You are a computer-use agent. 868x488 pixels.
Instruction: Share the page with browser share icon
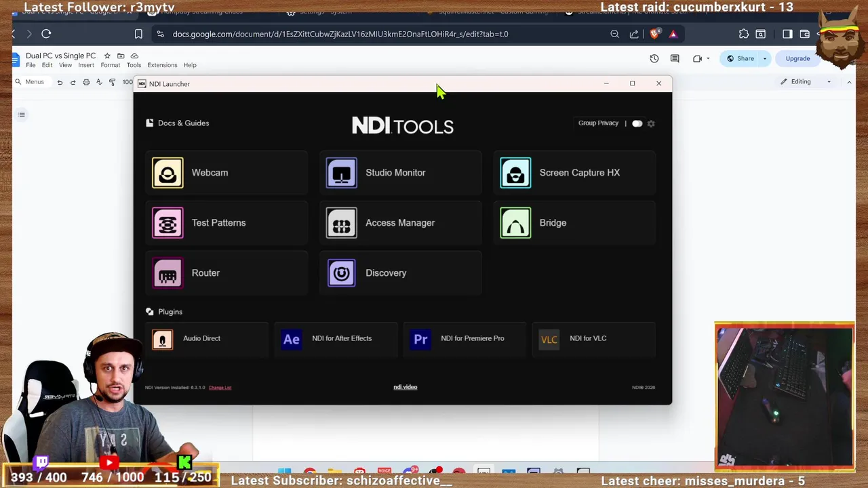pyautogui.click(x=634, y=34)
